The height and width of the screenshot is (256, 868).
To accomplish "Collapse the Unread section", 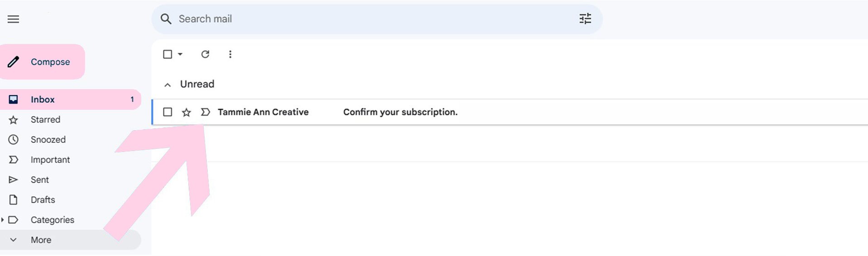I will pyautogui.click(x=167, y=85).
